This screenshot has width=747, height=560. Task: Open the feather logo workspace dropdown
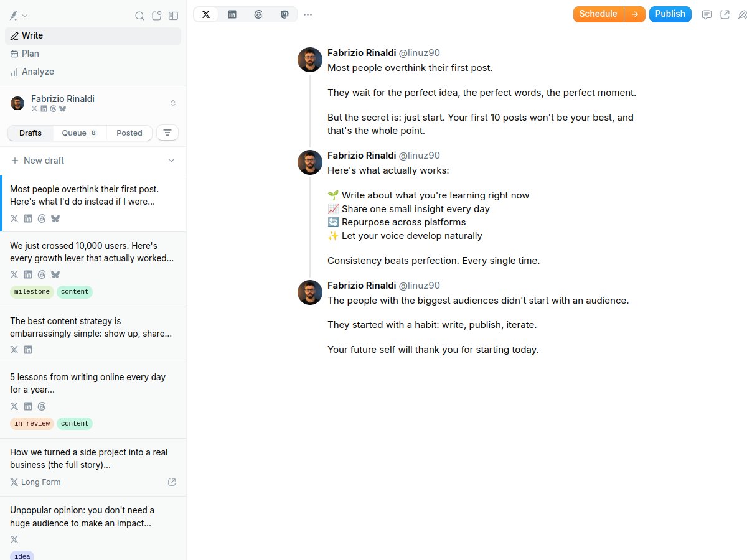pyautogui.click(x=18, y=16)
